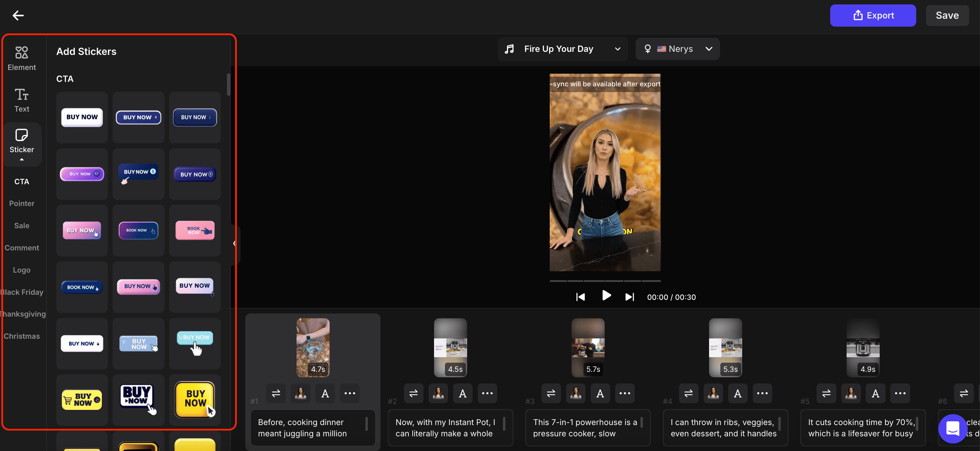The height and width of the screenshot is (451, 980).
Task: Skip to the next scene with skip-forward control
Action: point(629,296)
